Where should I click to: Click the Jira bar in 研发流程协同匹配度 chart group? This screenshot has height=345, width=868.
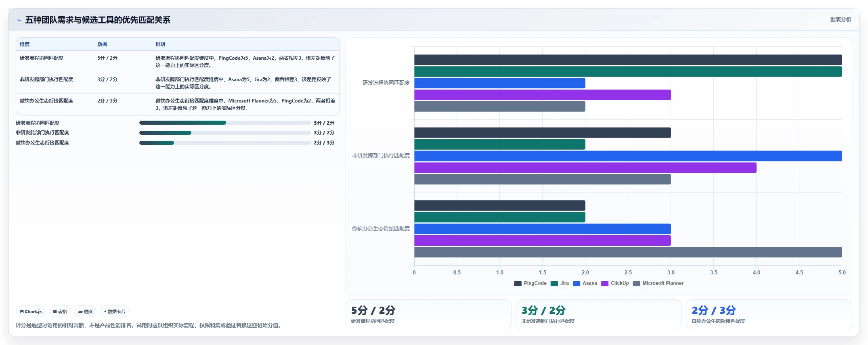[628, 71]
